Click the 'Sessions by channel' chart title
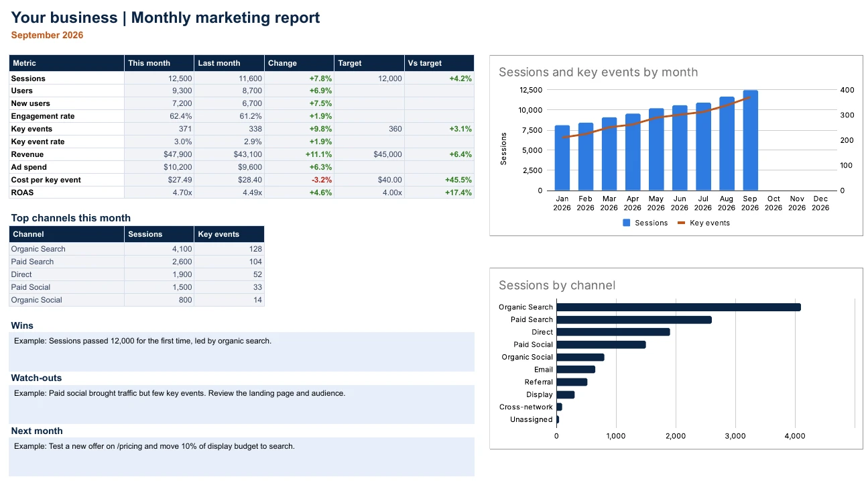Image resolution: width=868 pixels, height=481 pixels. 557,286
